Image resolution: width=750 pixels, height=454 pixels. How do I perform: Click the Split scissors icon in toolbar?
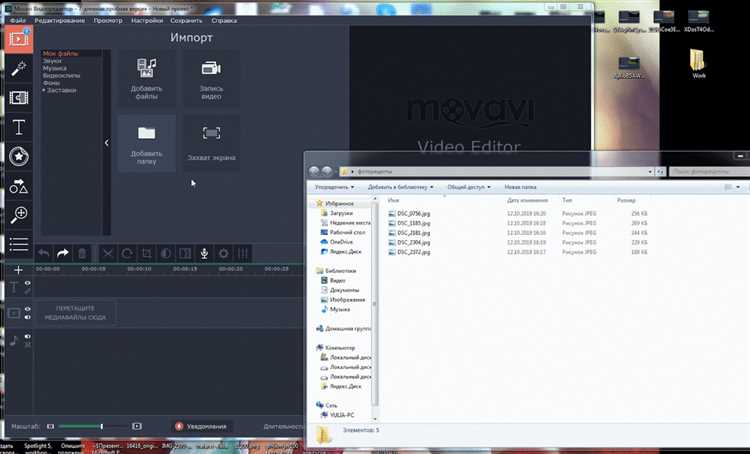pyautogui.click(x=108, y=254)
